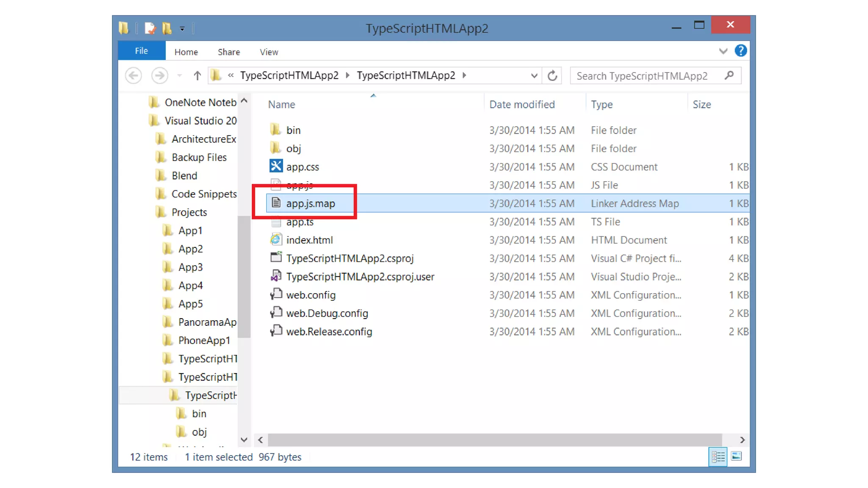Select the obj folder icon in file list
The width and height of the screenshot is (868, 488).
[x=275, y=147]
